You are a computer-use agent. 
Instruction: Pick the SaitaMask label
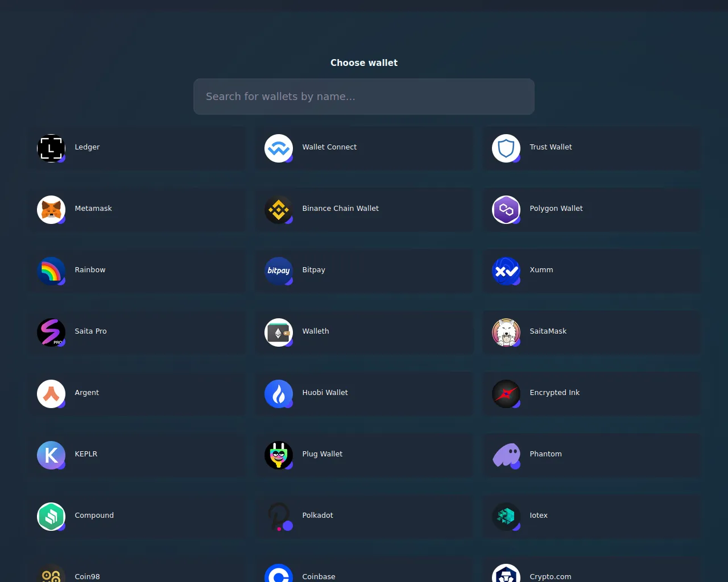pyautogui.click(x=548, y=331)
